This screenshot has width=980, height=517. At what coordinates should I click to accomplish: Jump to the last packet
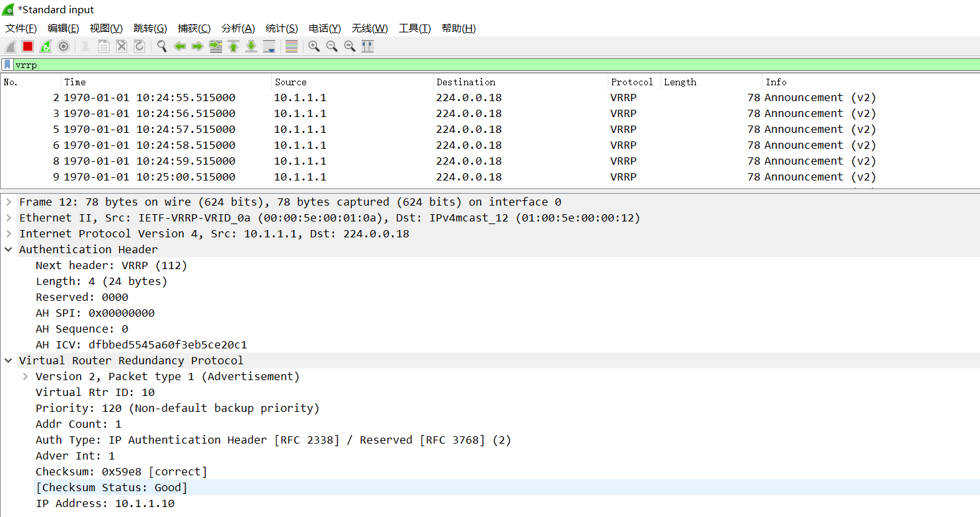(x=251, y=46)
